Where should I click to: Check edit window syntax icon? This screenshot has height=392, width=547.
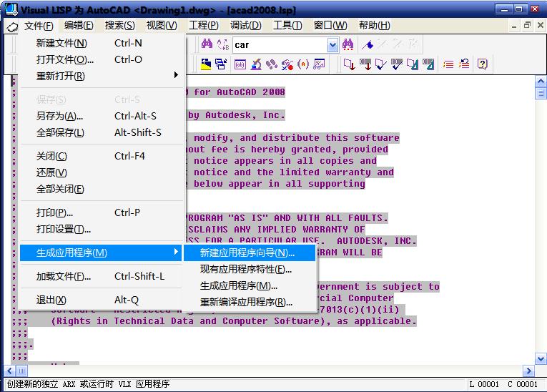(x=380, y=64)
